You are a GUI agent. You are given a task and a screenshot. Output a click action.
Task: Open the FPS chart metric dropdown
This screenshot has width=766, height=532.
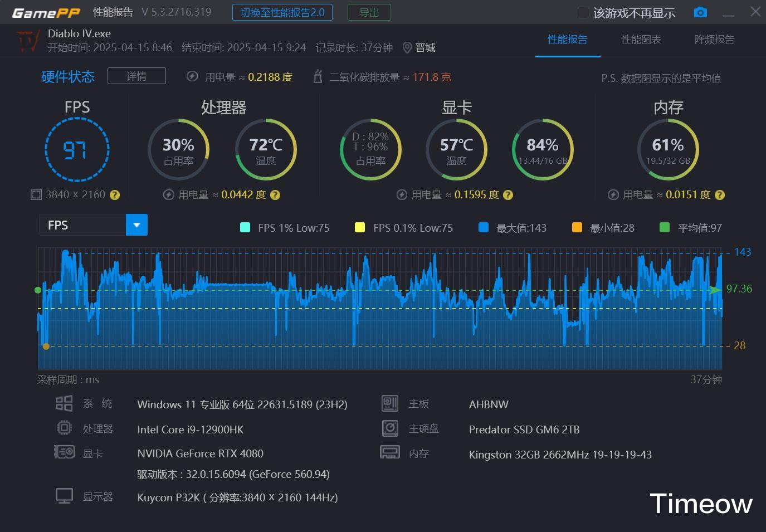(x=136, y=225)
